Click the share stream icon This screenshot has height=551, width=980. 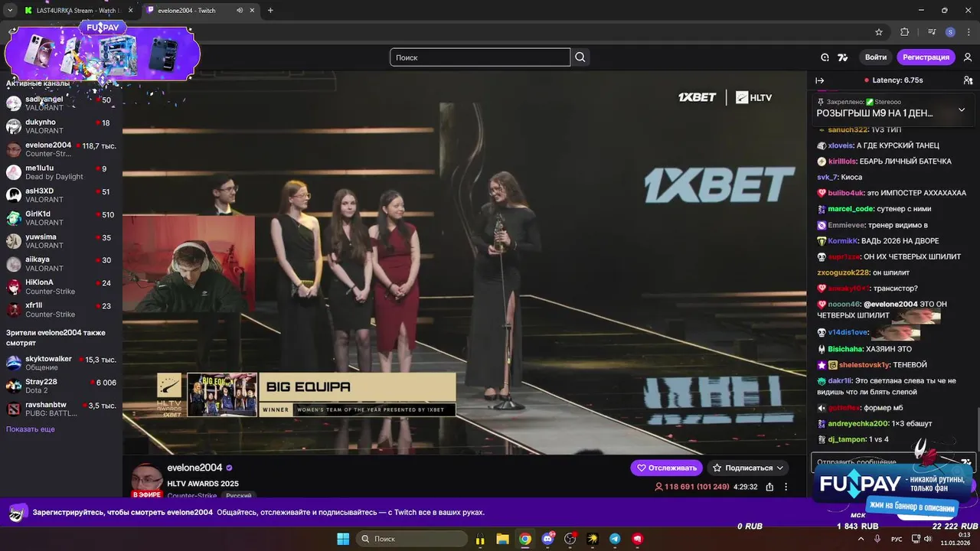tap(769, 487)
